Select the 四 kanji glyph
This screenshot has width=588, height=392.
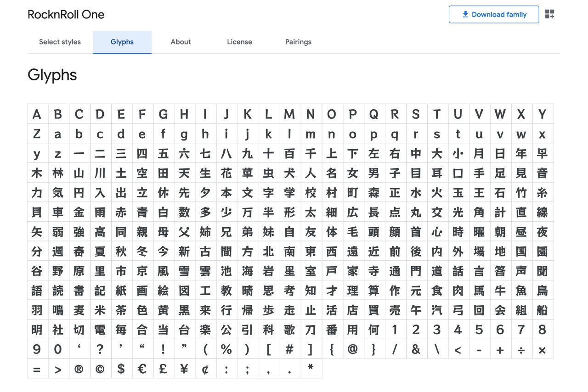coord(142,153)
